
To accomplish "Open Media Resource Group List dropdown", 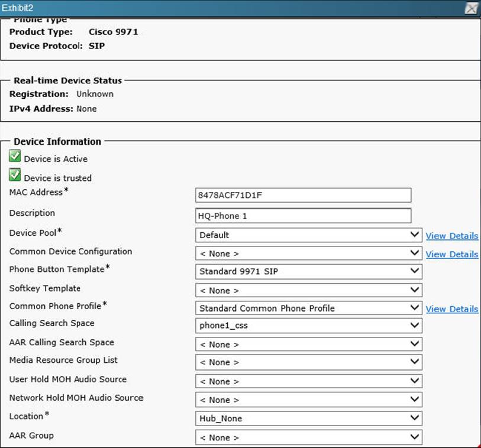I will point(308,362).
